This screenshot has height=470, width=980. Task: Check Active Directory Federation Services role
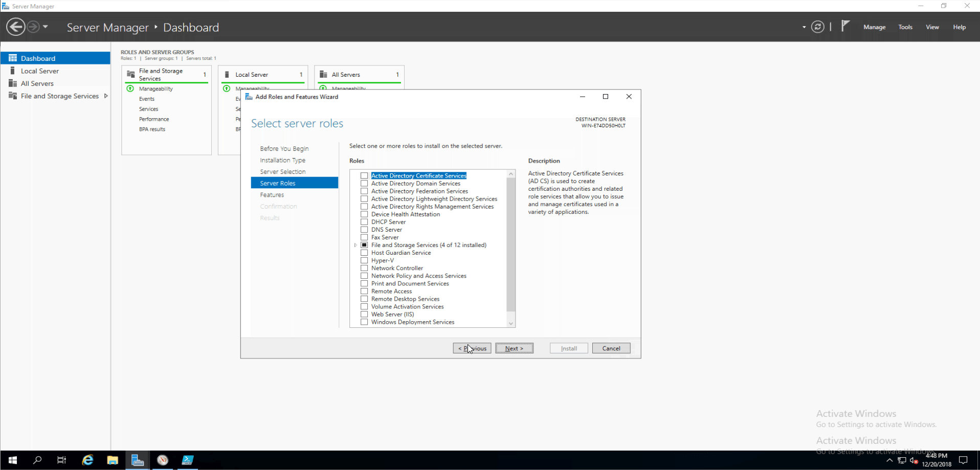[364, 191]
